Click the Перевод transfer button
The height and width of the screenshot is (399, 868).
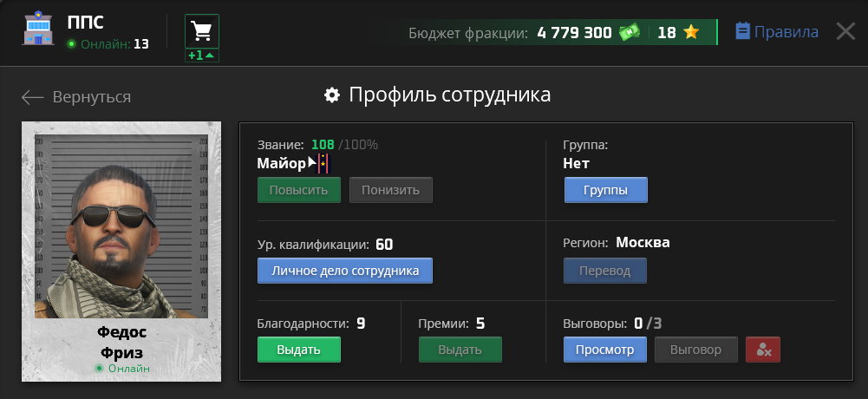point(605,271)
